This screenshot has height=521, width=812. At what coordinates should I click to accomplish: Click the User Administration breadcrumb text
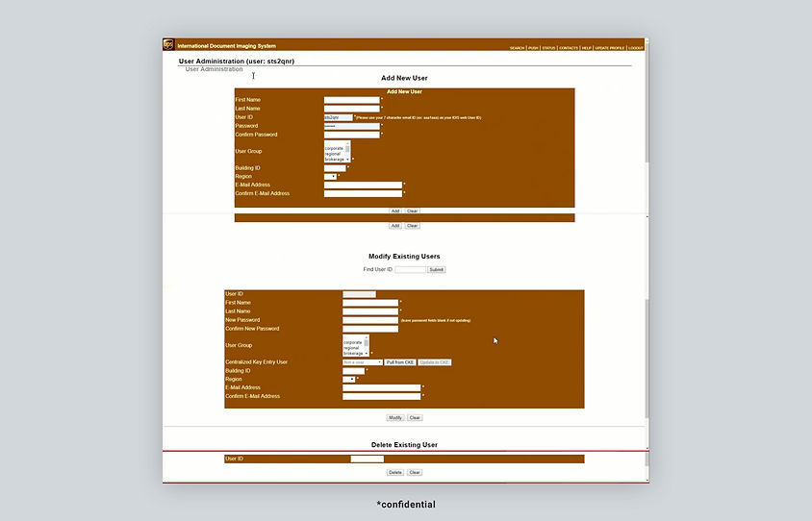[214, 69]
